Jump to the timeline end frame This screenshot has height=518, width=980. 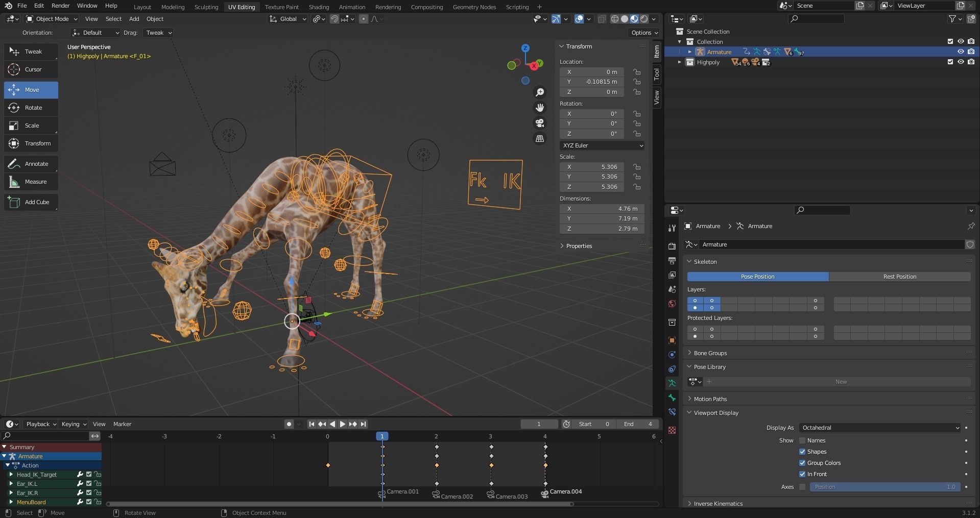click(363, 424)
